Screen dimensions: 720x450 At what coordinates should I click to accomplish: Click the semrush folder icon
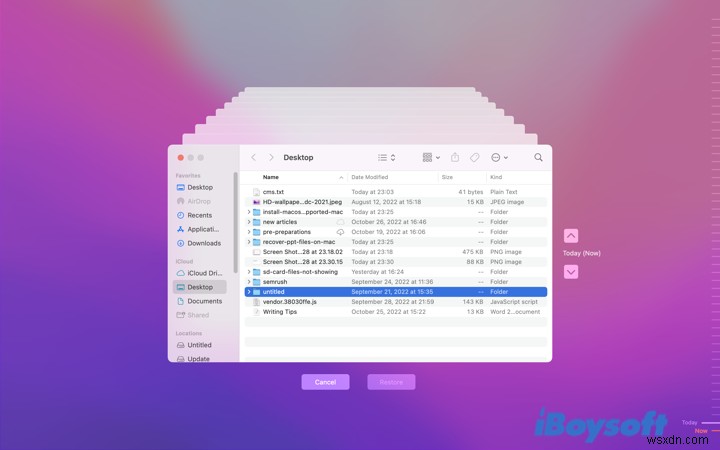257,282
